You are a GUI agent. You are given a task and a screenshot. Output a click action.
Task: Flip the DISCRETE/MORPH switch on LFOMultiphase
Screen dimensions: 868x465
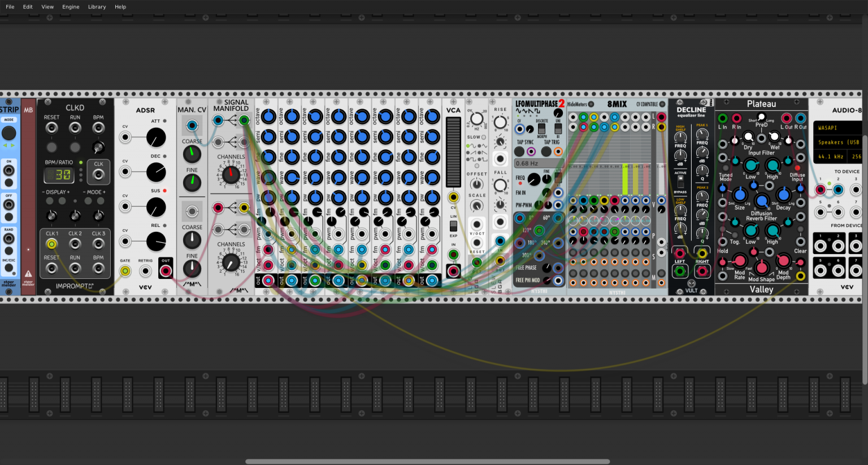(x=541, y=128)
